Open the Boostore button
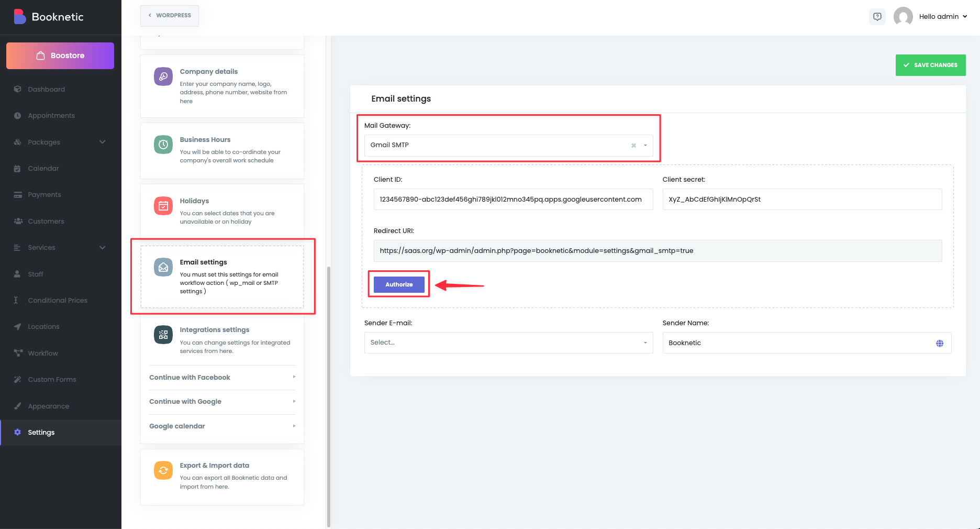980x529 pixels. click(60, 56)
